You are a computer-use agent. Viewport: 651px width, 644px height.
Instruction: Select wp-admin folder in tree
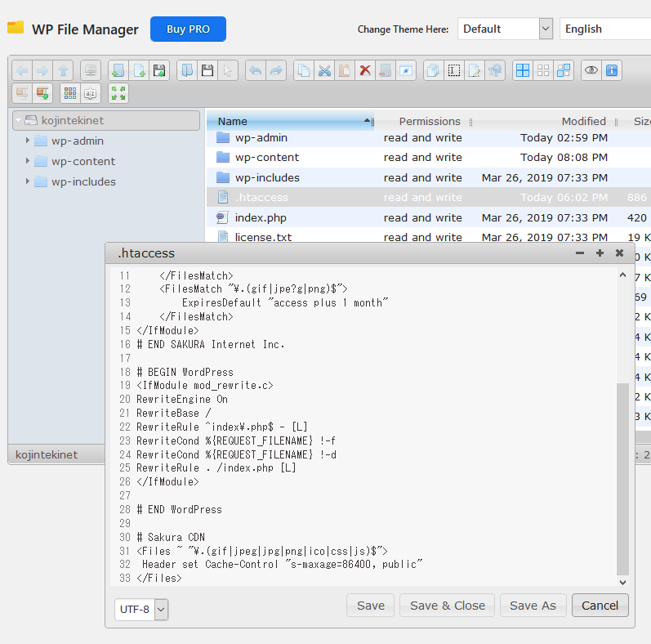pyautogui.click(x=78, y=141)
